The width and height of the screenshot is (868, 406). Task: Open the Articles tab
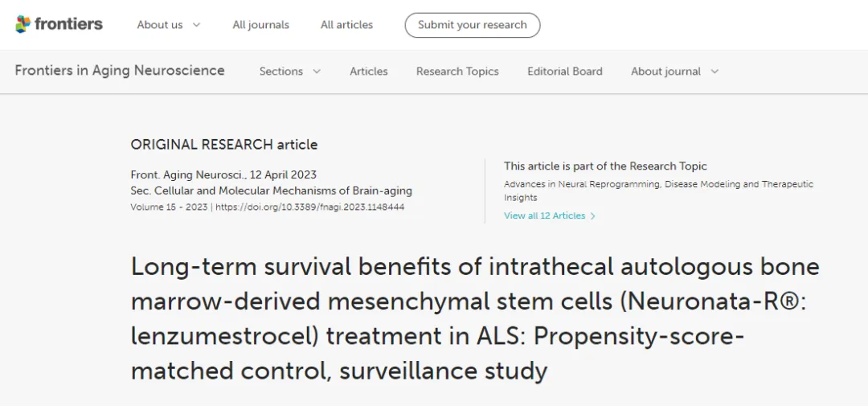368,72
